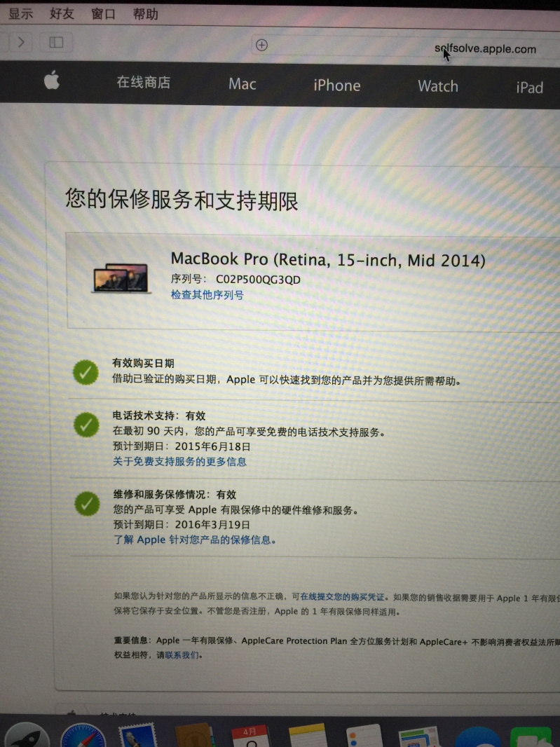
Task: Open the green FaceTime icon in the Dock
Action: 531,736
